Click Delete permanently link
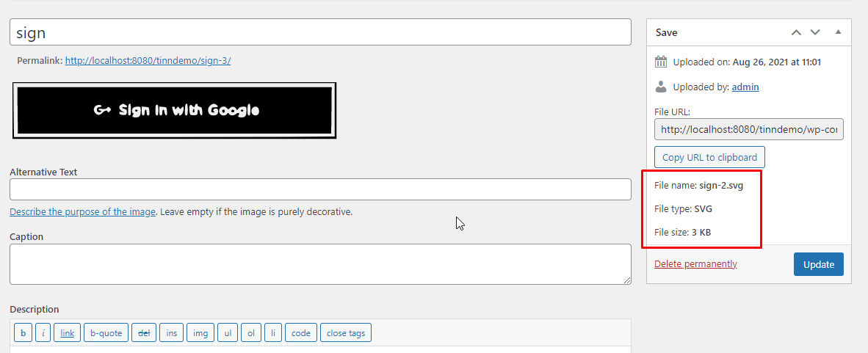Viewport: 868px width, 353px height. [x=696, y=264]
